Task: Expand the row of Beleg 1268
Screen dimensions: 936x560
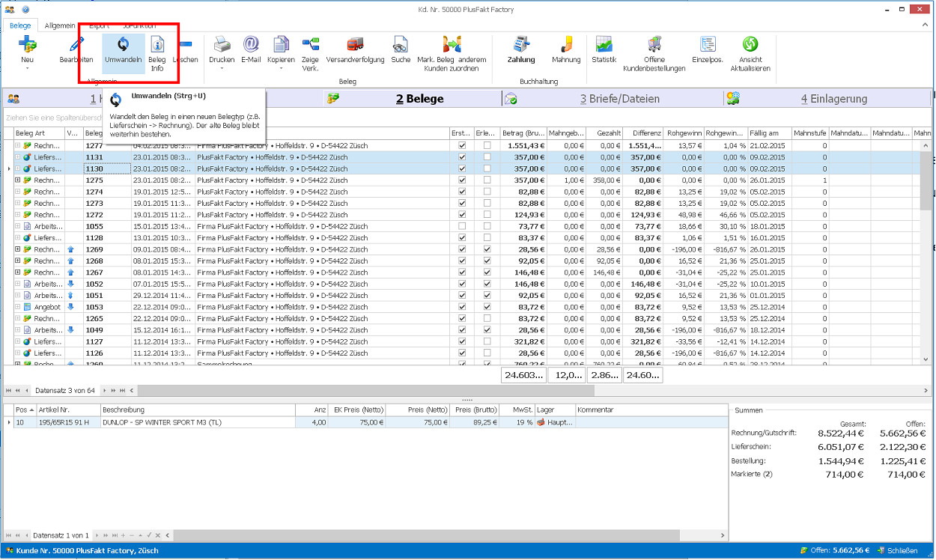Action: tap(18, 261)
